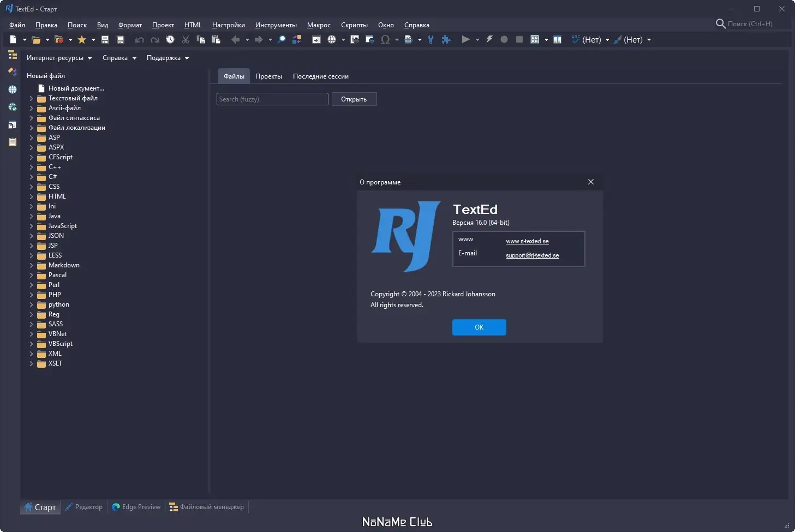Screen dimensions: 795x532
Task: Open the spell check language dropdown (Нет)
Action: point(591,39)
